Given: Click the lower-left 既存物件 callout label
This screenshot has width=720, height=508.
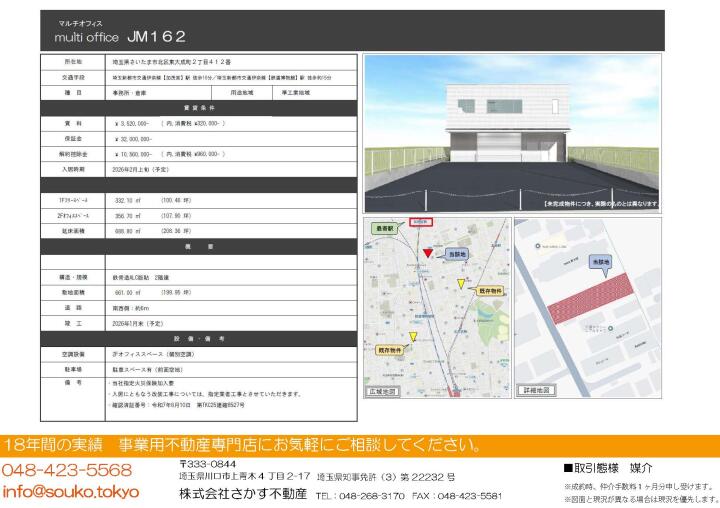Looking at the screenshot, I should coord(390,350).
